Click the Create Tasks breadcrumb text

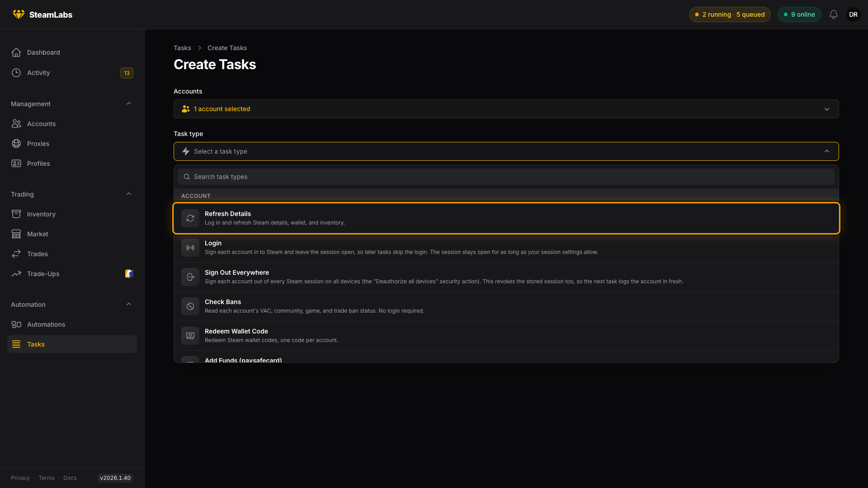tap(227, 48)
